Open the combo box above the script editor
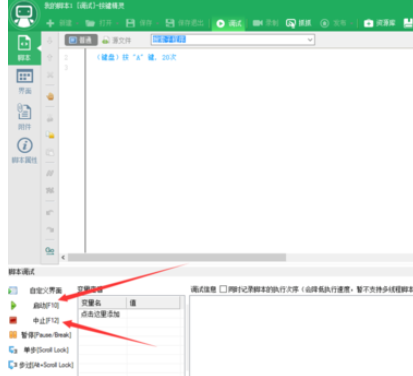 233,40
